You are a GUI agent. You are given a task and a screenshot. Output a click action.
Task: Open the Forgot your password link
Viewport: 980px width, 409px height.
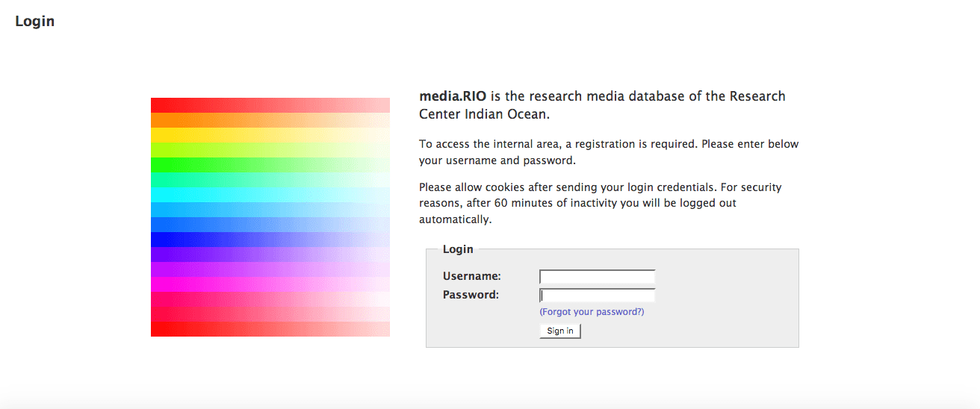[592, 312]
